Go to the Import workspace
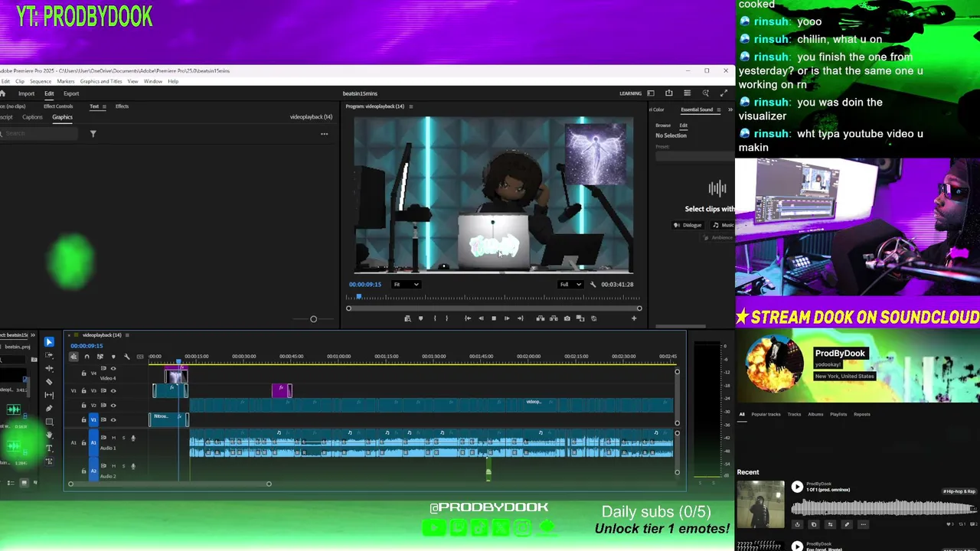This screenshot has height=551, width=980. pyautogui.click(x=26, y=93)
